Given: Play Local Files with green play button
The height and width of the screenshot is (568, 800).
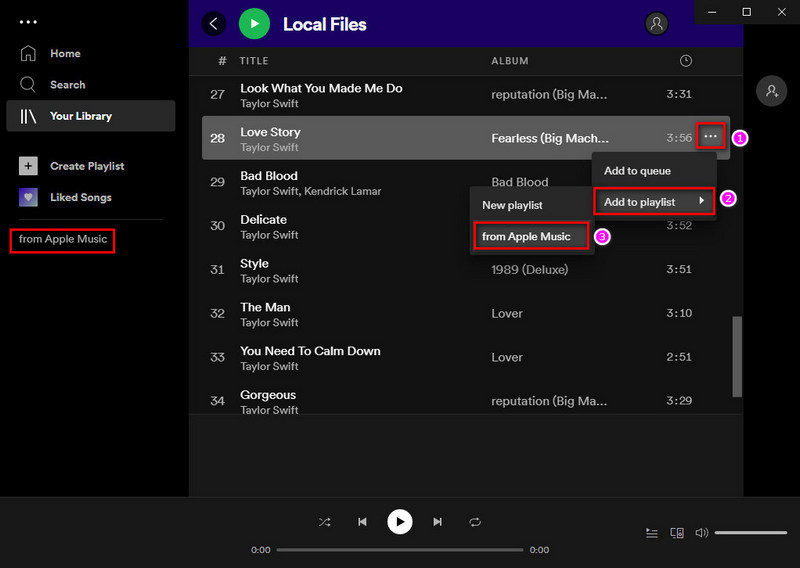Looking at the screenshot, I should (x=254, y=23).
